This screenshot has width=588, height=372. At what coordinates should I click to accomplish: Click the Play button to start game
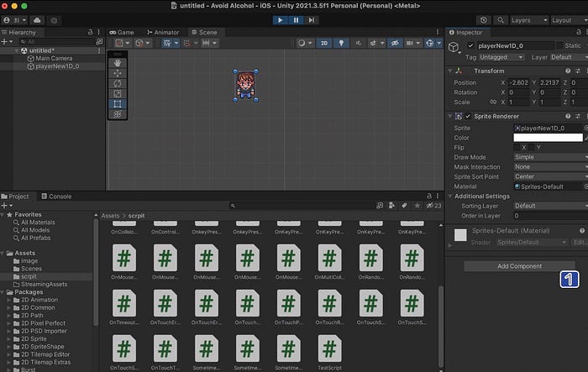pyautogui.click(x=280, y=20)
